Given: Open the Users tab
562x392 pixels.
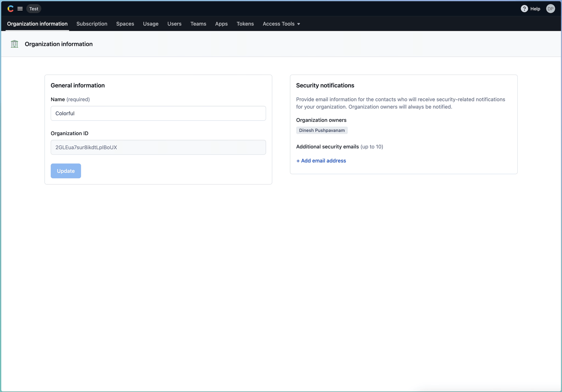Looking at the screenshot, I should [174, 24].
